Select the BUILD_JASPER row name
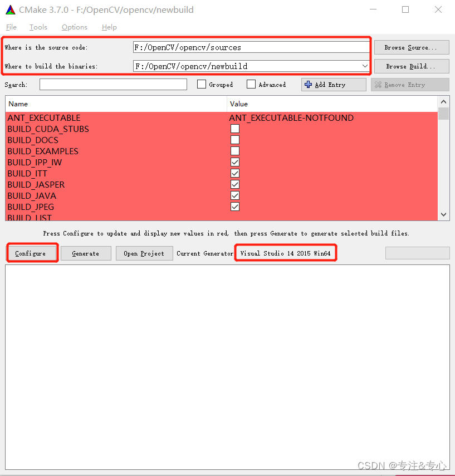Screen dimensions: 455x476 tap(36, 185)
